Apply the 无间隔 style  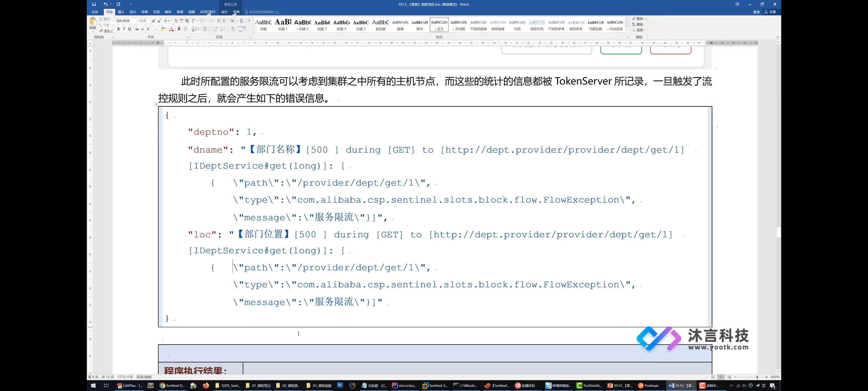pos(459,25)
